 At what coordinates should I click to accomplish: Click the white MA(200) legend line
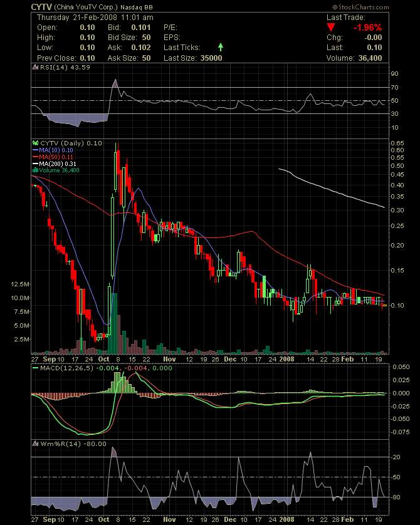36,164
